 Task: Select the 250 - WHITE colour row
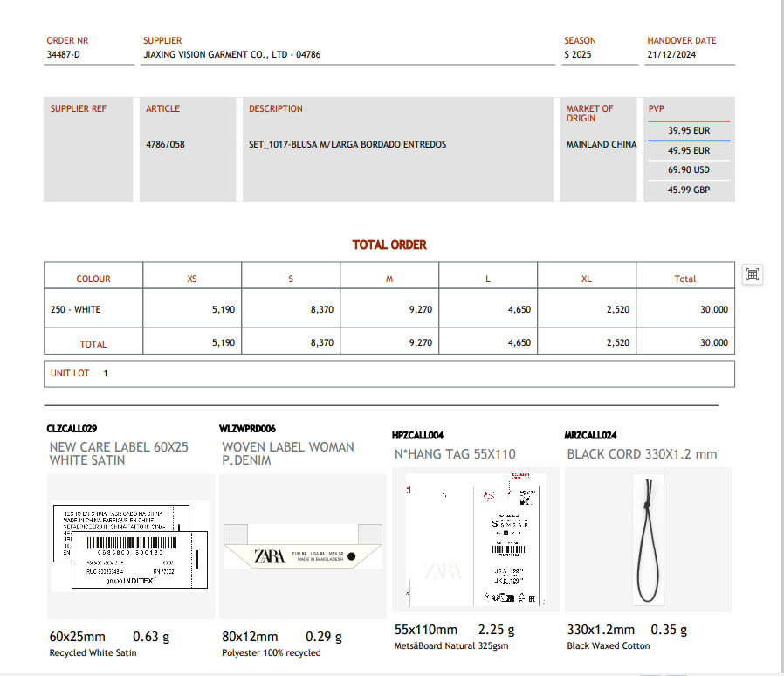(76, 309)
